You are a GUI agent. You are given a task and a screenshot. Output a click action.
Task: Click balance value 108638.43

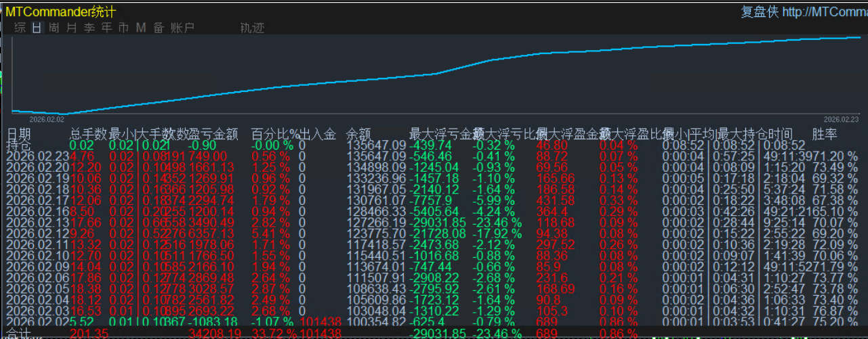(376, 288)
